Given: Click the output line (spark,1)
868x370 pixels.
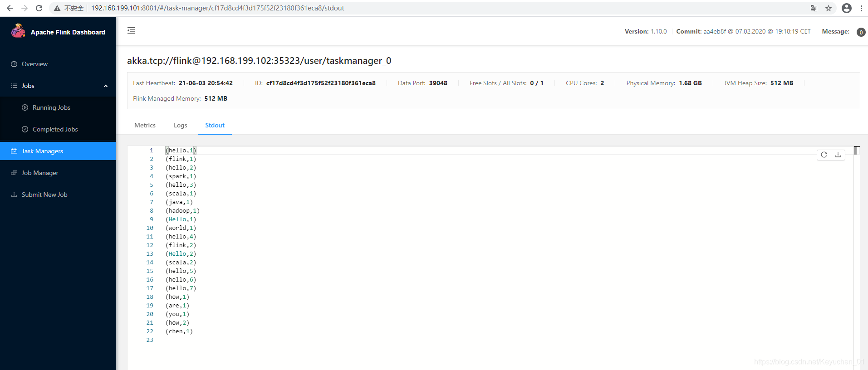Looking at the screenshot, I should coord(181,176).
